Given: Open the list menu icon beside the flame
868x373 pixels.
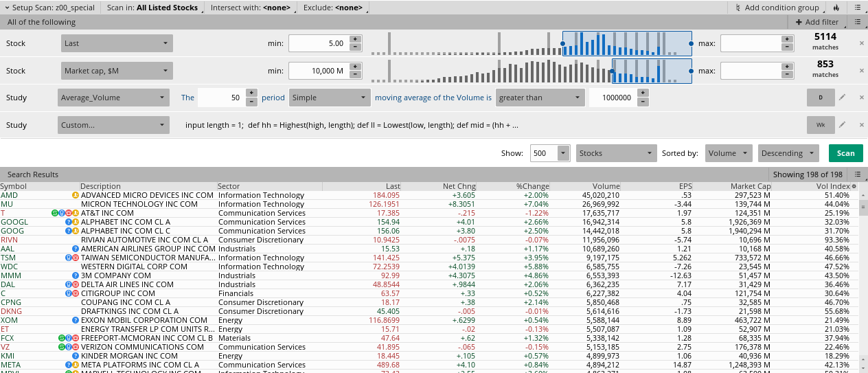Looking at the screenshot, I should [x=856, y=8].
